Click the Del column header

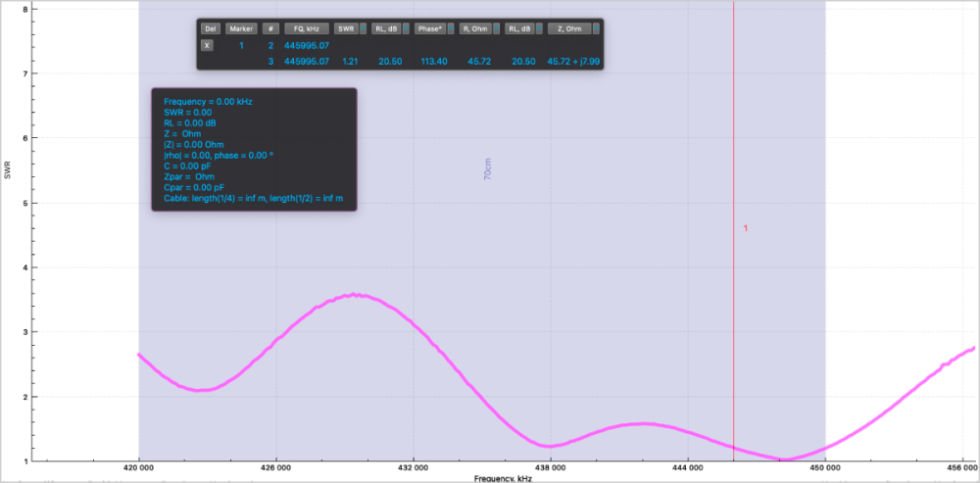point(208,29)
